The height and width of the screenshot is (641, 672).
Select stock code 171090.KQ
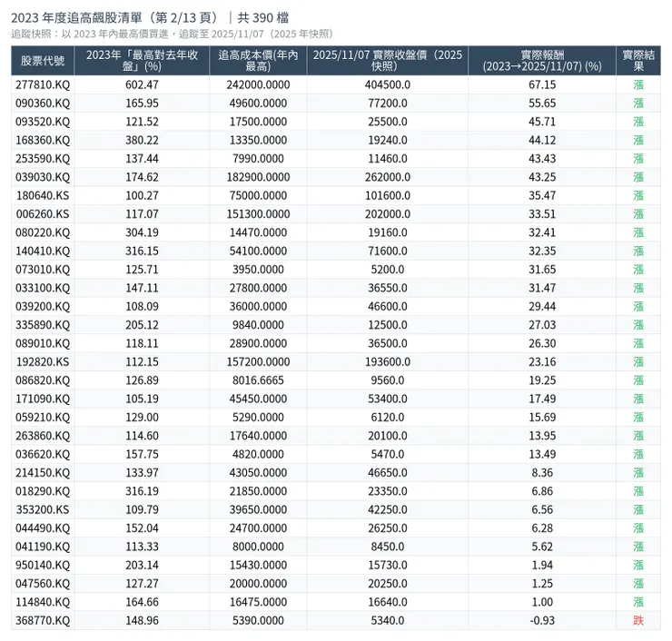pyautogui.click(x=43, y=399)
